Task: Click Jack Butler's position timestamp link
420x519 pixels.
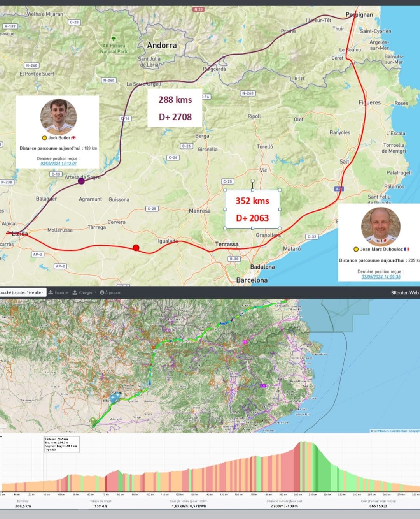Action: point(59,164)
